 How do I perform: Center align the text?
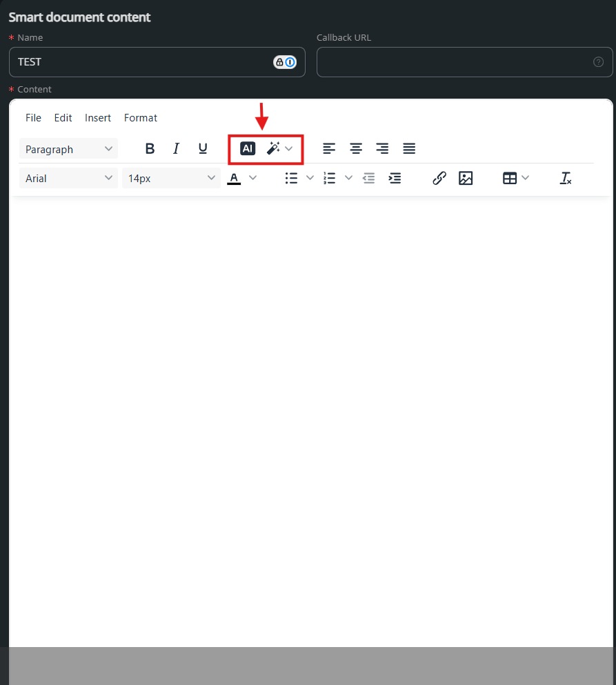point(356,148)
